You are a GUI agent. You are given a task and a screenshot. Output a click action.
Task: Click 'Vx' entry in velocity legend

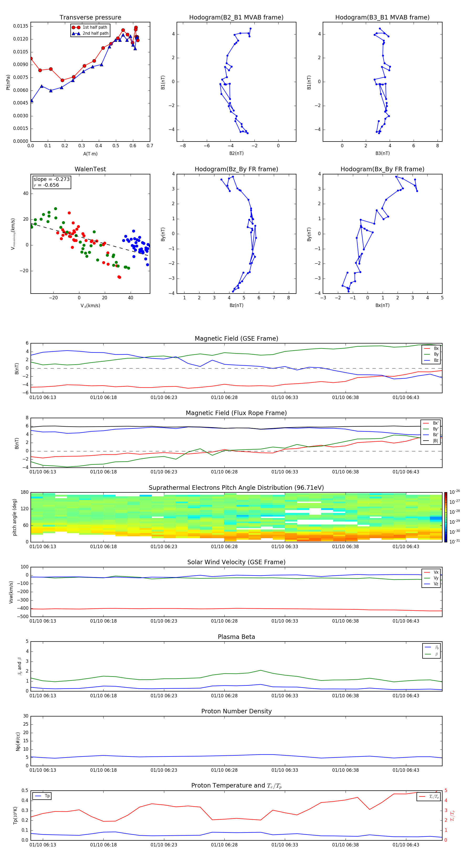coord(431,573)
